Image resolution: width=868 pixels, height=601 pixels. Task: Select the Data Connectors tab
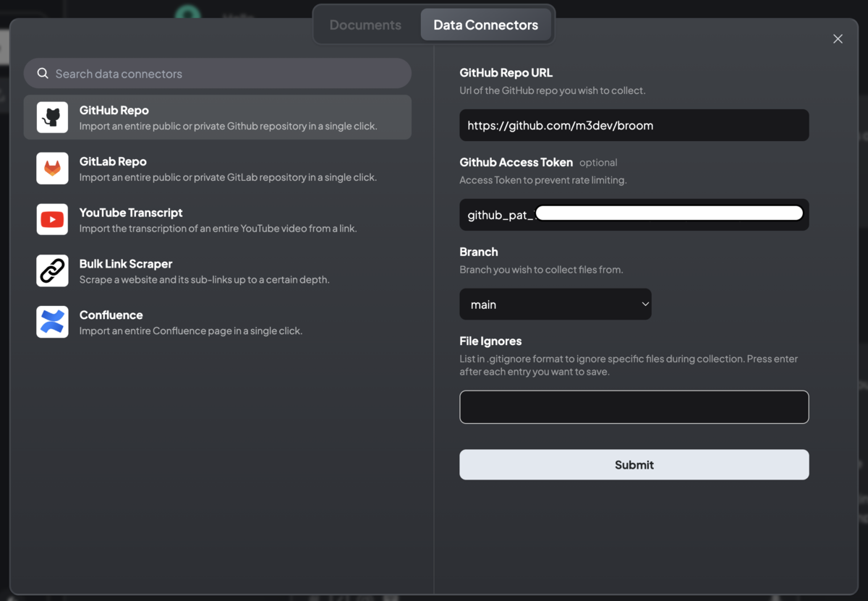pos(485,25)
